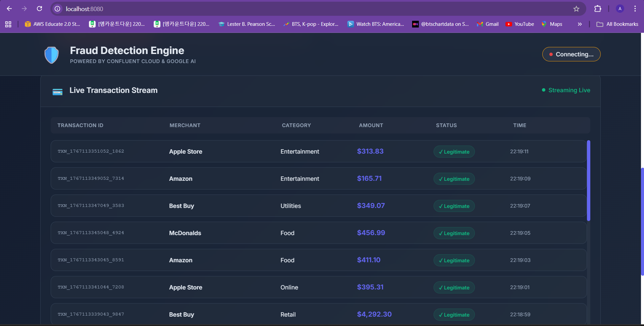The width and height of the screenshot is (644, 326).
Task: Select transaction TXN_1767113339043_9847
Action: [318, 314]
